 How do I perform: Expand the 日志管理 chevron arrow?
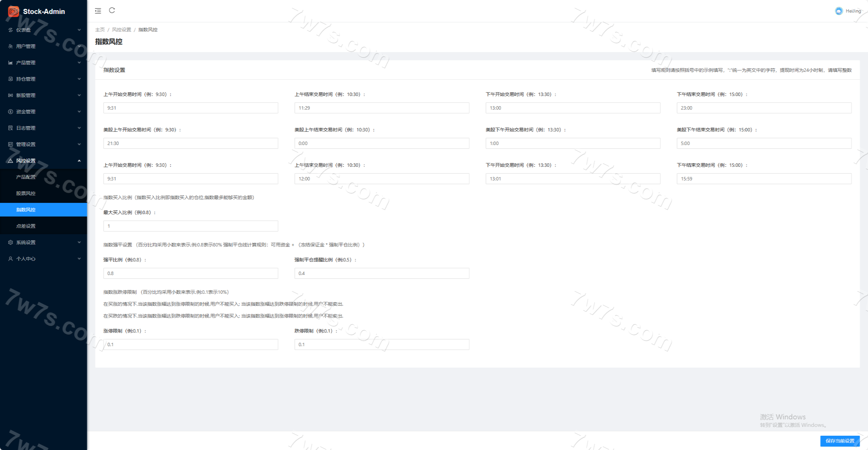click(x=79, y=128)
